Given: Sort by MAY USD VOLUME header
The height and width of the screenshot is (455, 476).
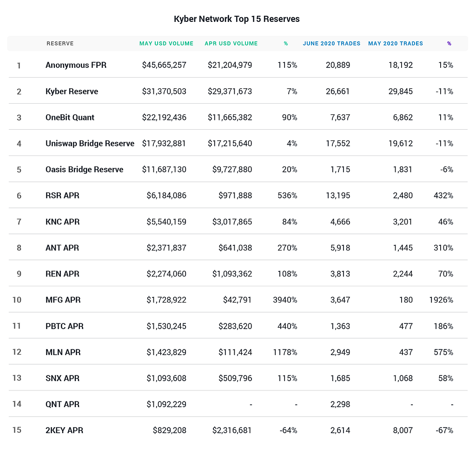Looking at the screenshot, I should point(166,44).
